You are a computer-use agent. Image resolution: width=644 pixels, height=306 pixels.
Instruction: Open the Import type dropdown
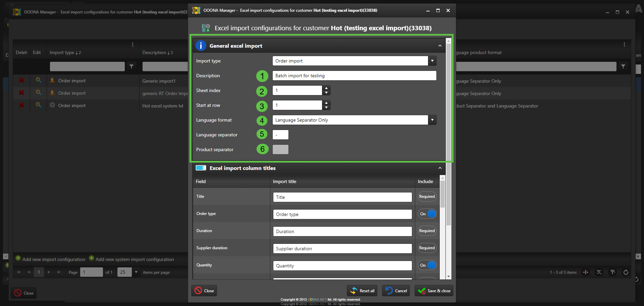432,61
